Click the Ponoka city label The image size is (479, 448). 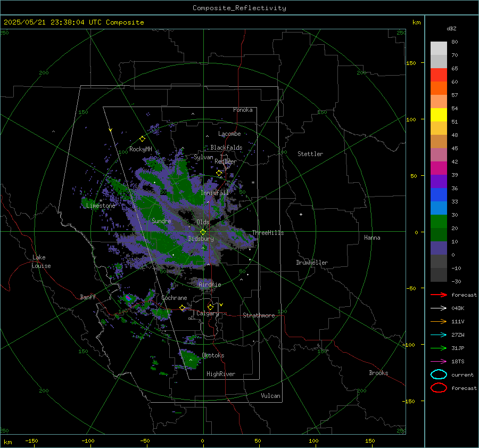[x=243, y=110]
